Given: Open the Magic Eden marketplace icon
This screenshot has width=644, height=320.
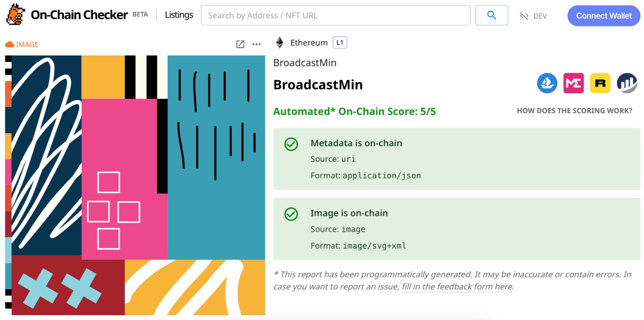Looking at the screenshot, I should coord(573,83).
